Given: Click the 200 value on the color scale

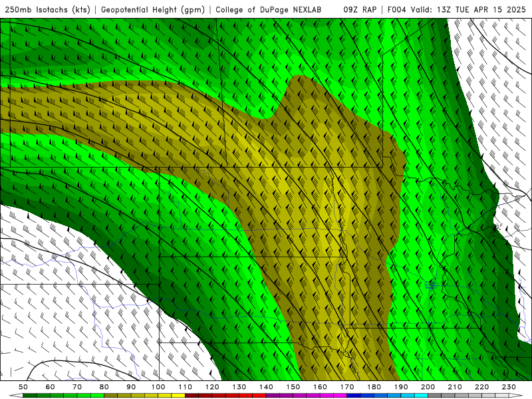Looking at the screenshot, I should pyautogui.click(x=428, y=387).
